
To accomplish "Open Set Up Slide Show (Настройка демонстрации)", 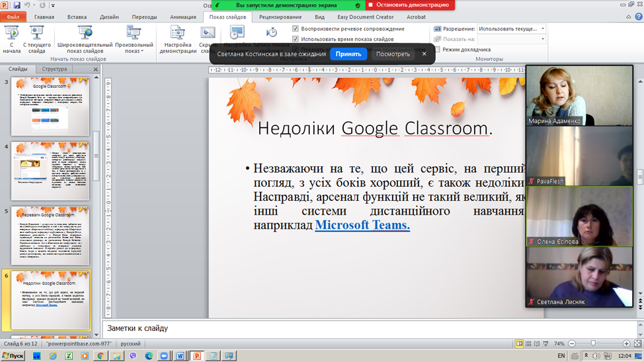I will click(178, 39).
